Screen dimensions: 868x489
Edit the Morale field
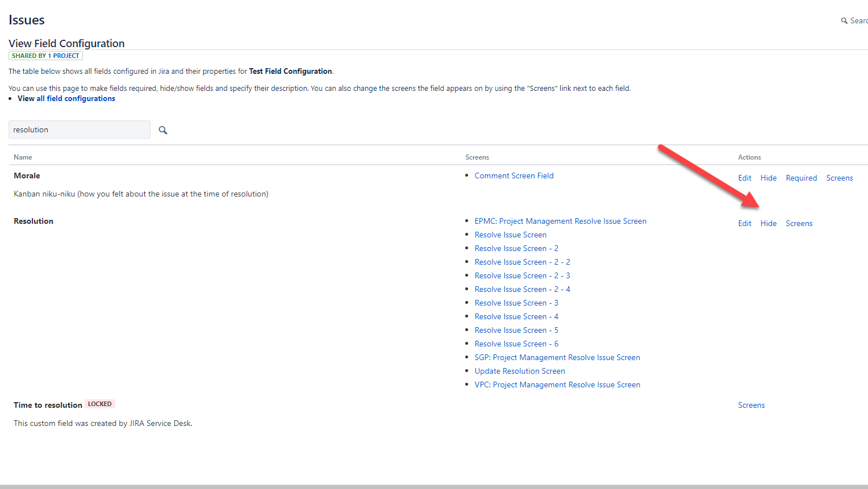coord(744,177)
